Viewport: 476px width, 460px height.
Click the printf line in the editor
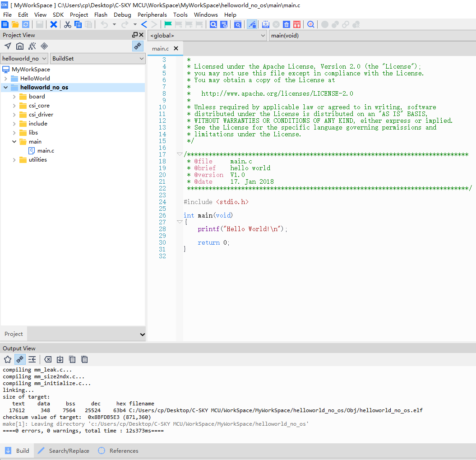pos(242,229)
